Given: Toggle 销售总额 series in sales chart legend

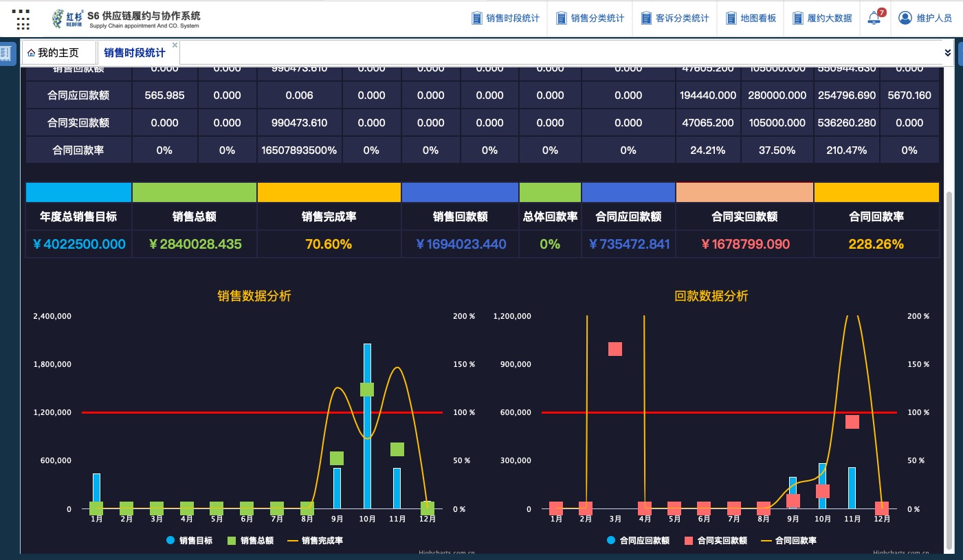Looking at the screenshot, I should point(250,541).
